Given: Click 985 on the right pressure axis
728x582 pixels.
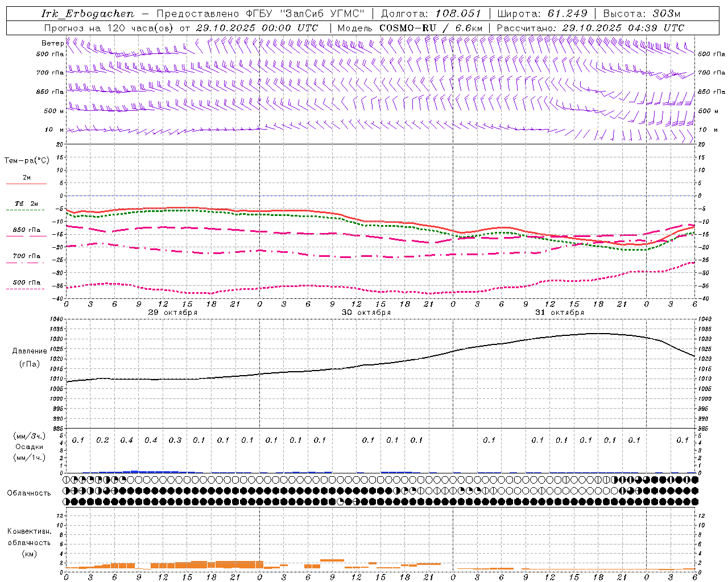Looking at the screenshot, I should pos(704,429).
